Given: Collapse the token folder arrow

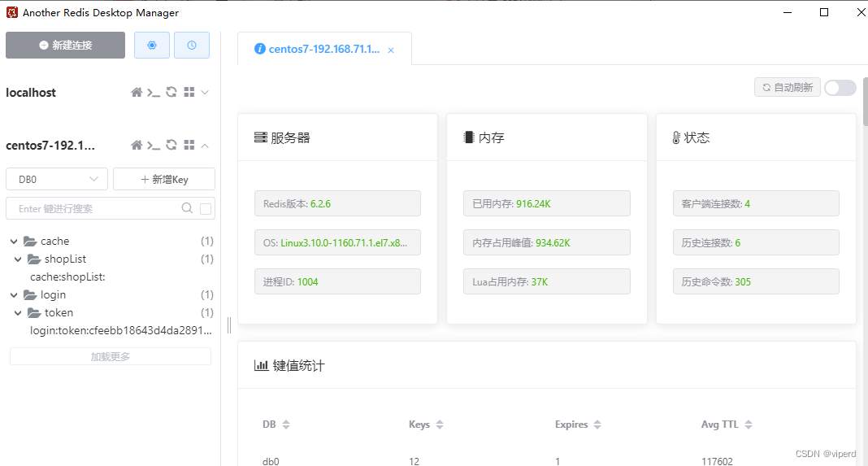Looking at the screenshot, I should [x=18, y=312].
